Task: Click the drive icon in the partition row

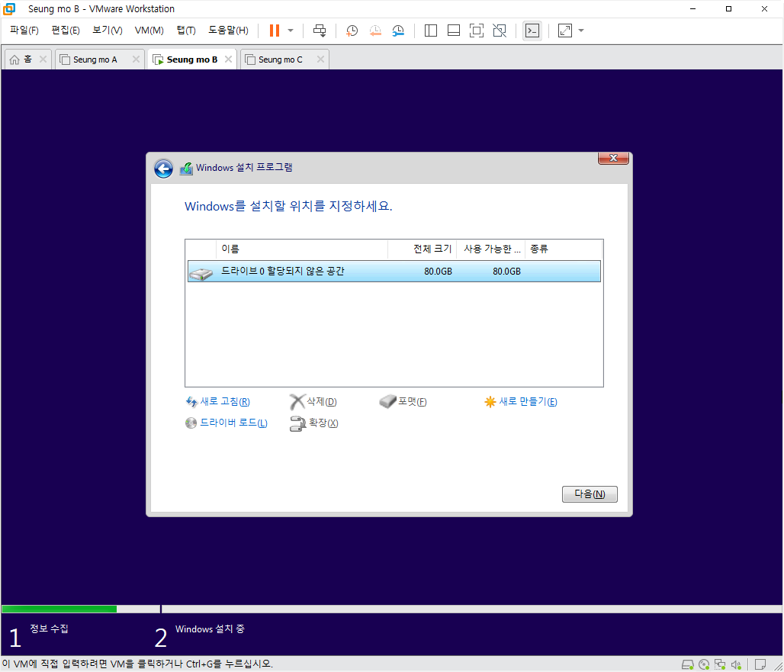Action: click(201, 273)
